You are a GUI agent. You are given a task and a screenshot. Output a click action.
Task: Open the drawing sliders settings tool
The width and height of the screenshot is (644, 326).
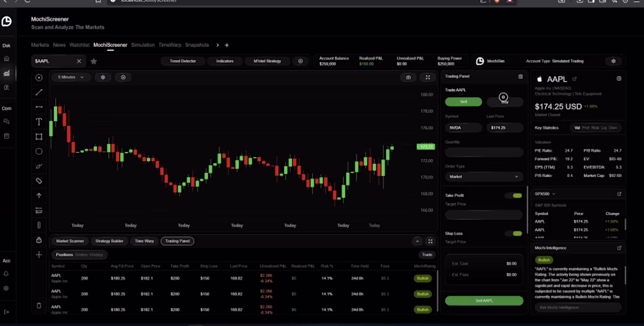tap(39, 210)
